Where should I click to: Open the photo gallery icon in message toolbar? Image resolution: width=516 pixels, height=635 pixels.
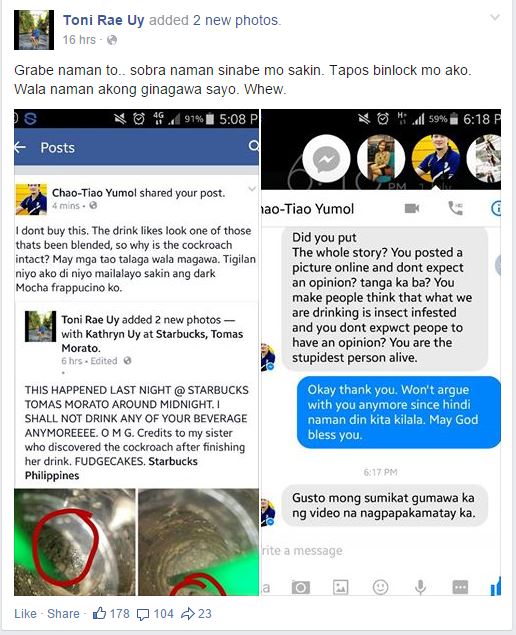pyautogui.click(x=340, y=587)
